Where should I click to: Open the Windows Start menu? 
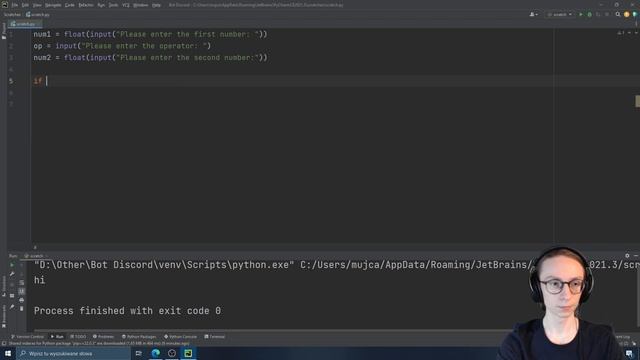8,353
